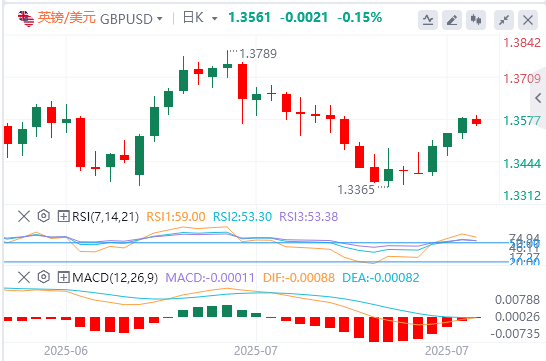Open the 日K timeframe dropdown
This screenshot has width=546, height=361.
tap(200, 18)
